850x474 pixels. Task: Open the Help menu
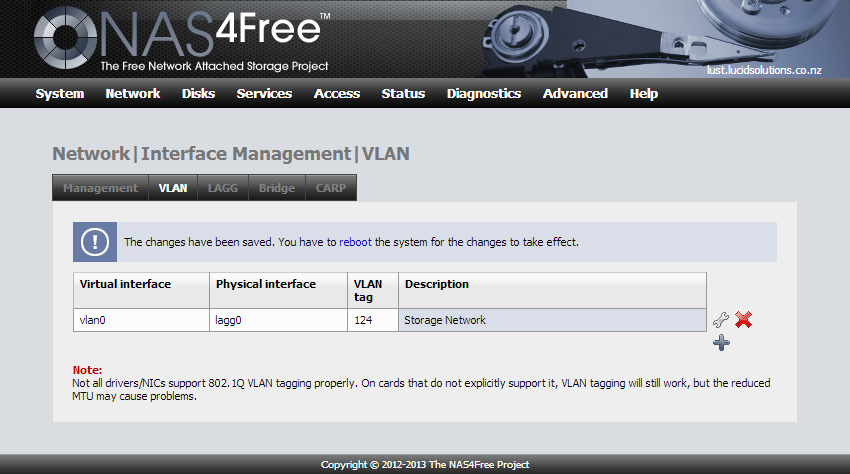click(x=643, y=93)
